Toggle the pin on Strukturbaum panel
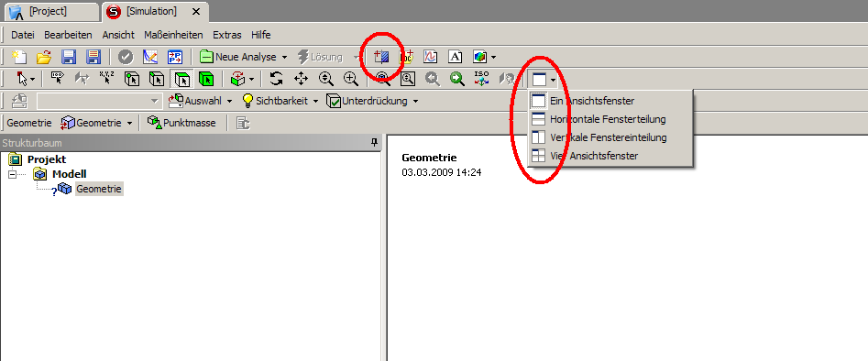The image size is (868, 361). pyautogui.click(x=374, y=144)
